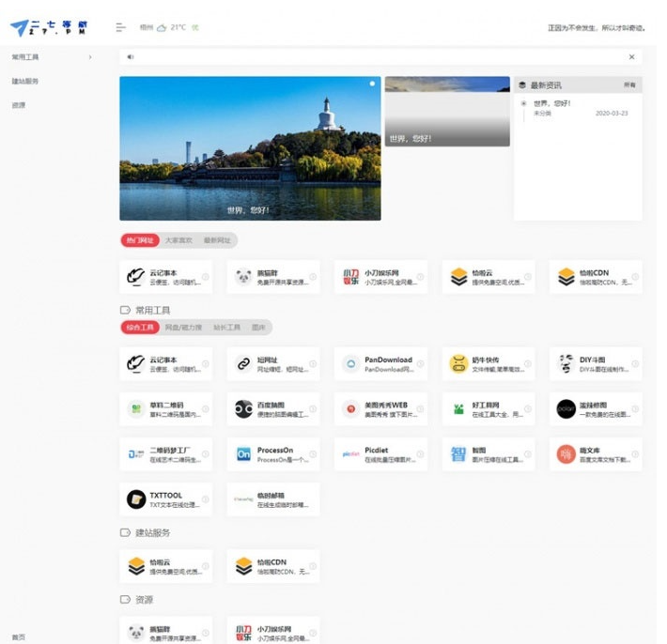Viewport: 667px width, 644px height.
Task: Open the 世界，您好! news entry
Action: pos(552,103)
